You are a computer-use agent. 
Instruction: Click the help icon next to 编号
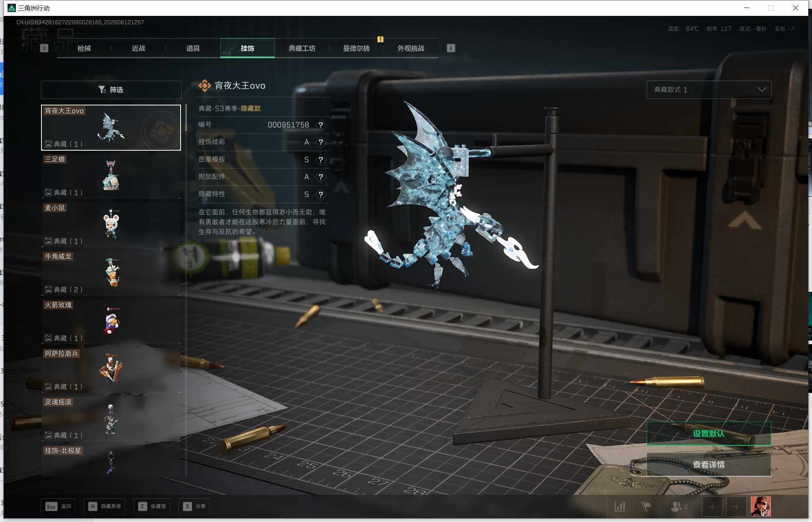point(321,125)
